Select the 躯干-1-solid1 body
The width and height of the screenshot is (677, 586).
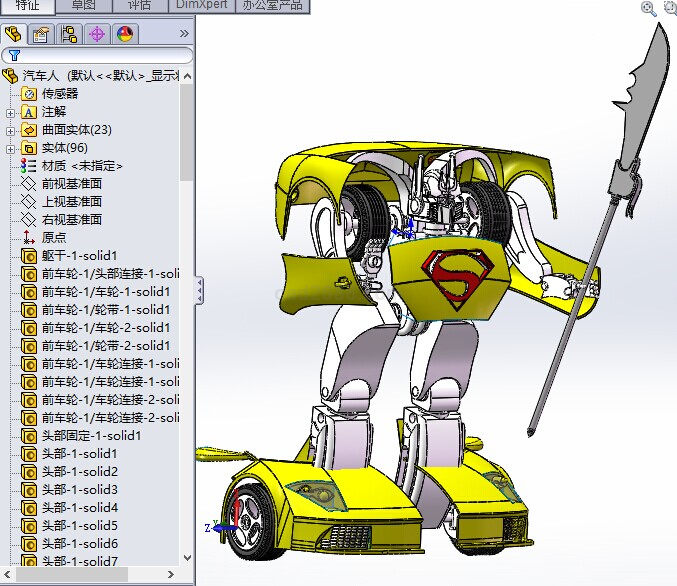coord(79,255)
